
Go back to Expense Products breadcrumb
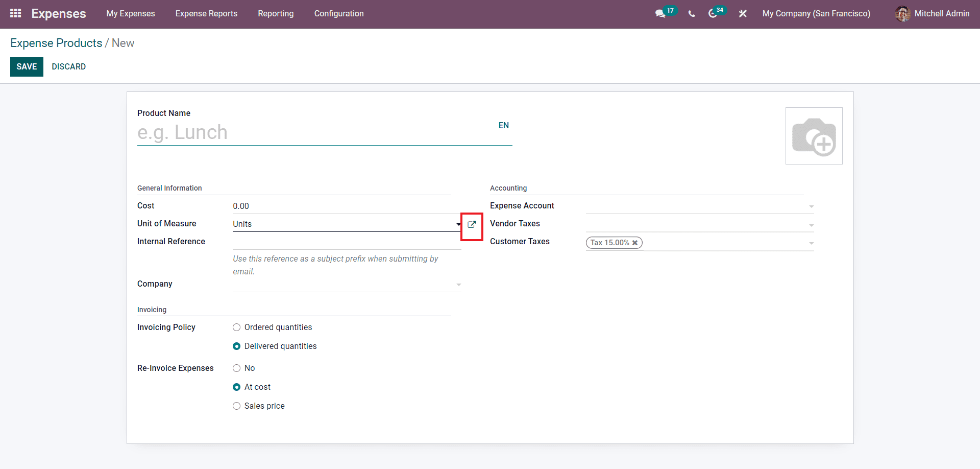(x=56, y=43)
